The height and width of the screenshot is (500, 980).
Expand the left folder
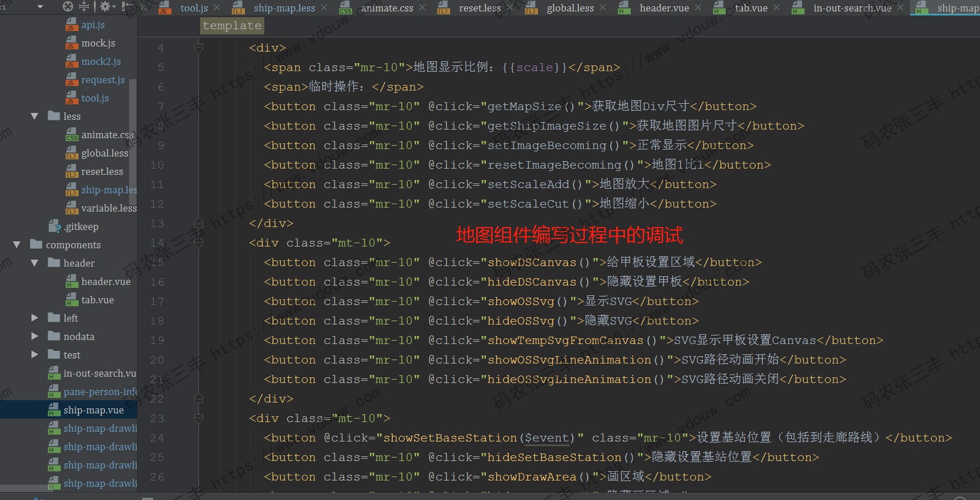[x=34, y=318]
